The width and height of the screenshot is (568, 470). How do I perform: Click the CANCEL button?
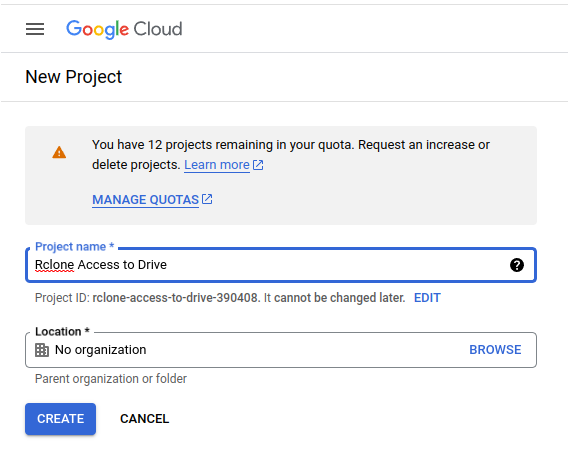[145, 419]
